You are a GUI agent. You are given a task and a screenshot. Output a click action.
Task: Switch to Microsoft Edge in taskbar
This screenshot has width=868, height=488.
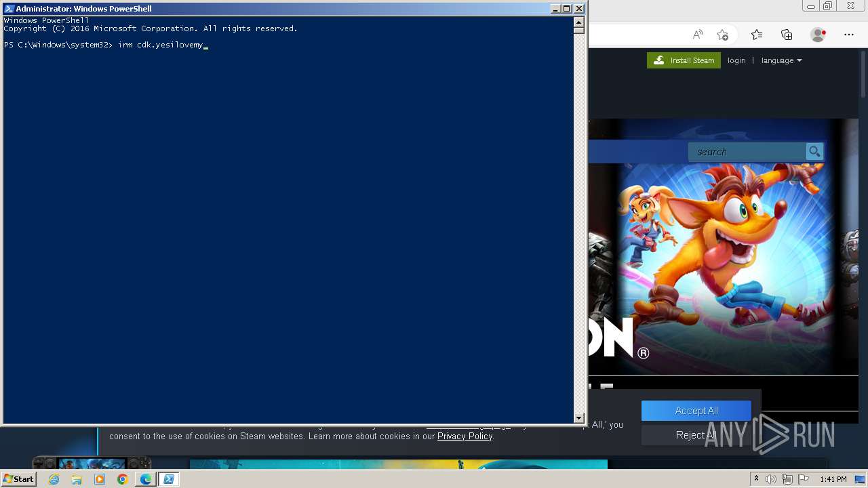pyautogui.click(x=145, y=479)
